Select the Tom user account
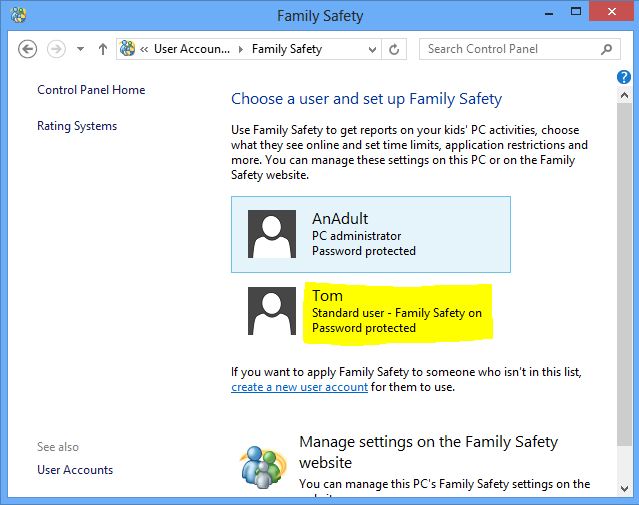 (370, 312)
